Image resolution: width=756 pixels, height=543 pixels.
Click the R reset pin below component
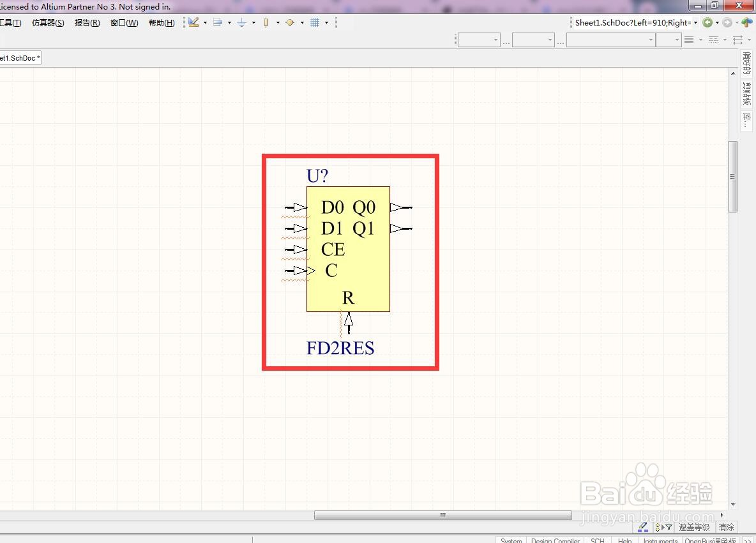point(348,323)
